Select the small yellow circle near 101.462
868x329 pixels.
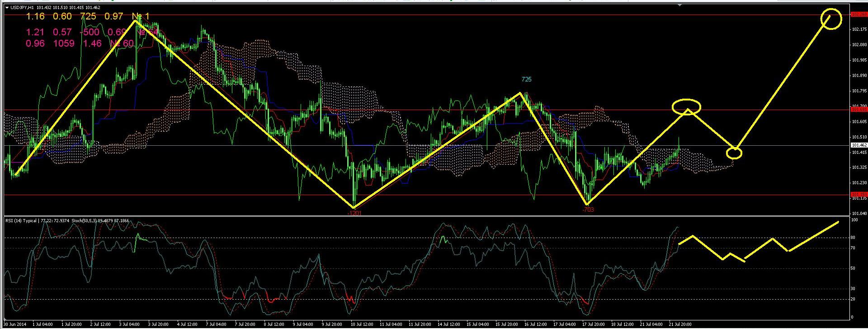point(734,153)
